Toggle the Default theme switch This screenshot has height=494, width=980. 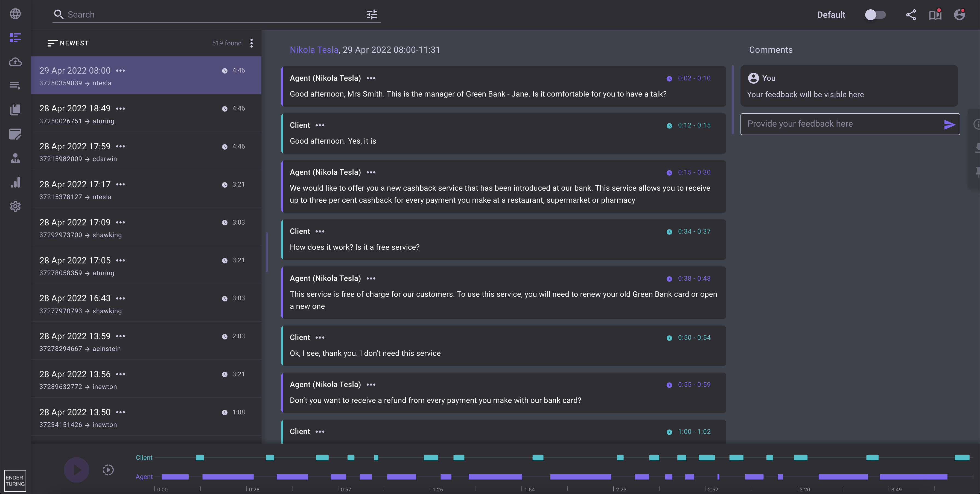point(875,14)
